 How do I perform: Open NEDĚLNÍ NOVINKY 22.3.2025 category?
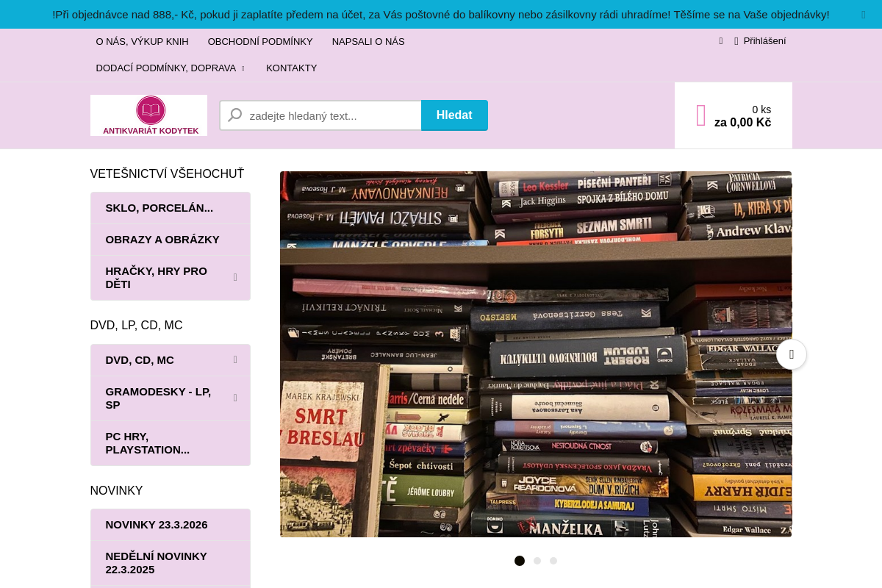click(171, 563)
